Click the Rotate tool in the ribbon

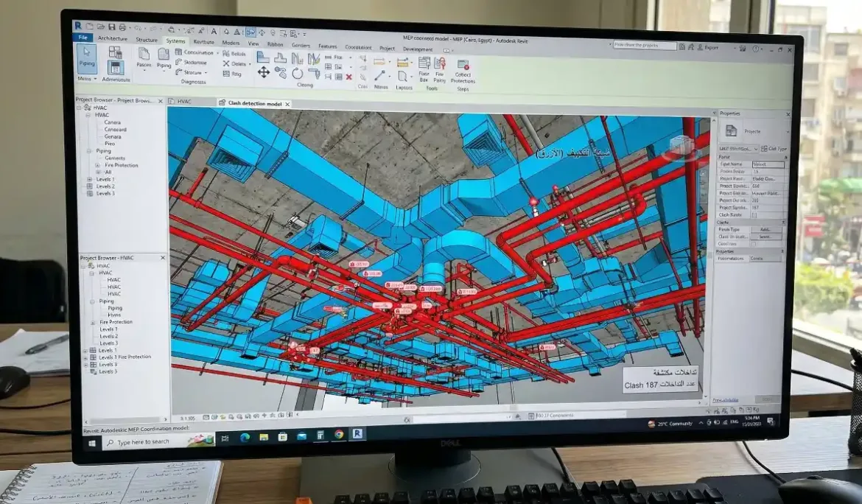tap(297, 73)
